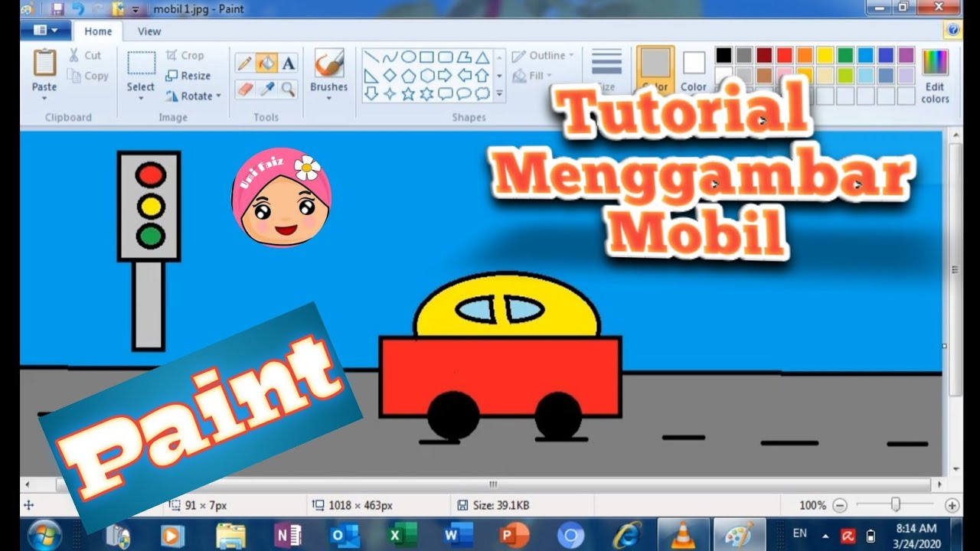Select the Color picker eyedropper tool
The height and width of the screenshot is (551, 980).
coord(266,89)
